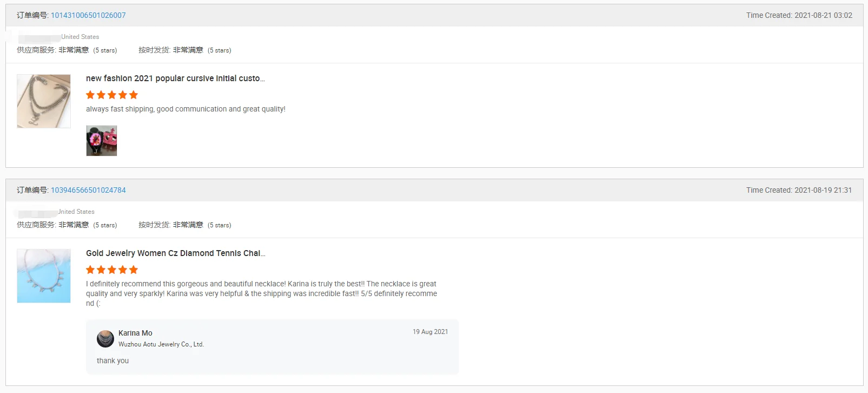Click the cursive initial necklace product thumbnail
The image size is (868, 393).
[44, 101]
